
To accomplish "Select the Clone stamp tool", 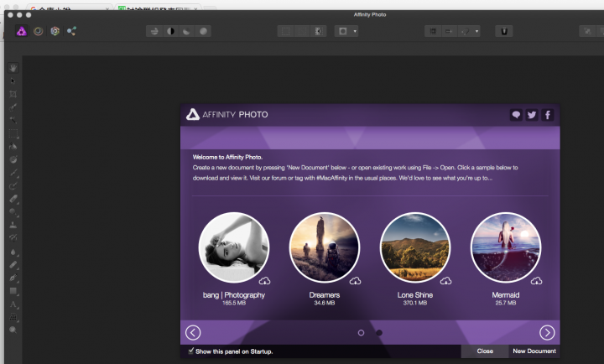I will click(13, 225).
